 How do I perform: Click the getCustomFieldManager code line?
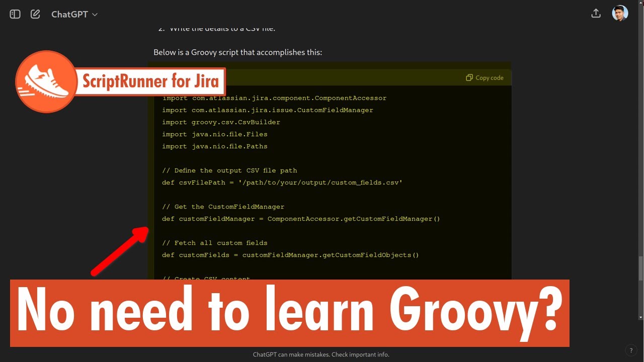[x=300, y=218]
